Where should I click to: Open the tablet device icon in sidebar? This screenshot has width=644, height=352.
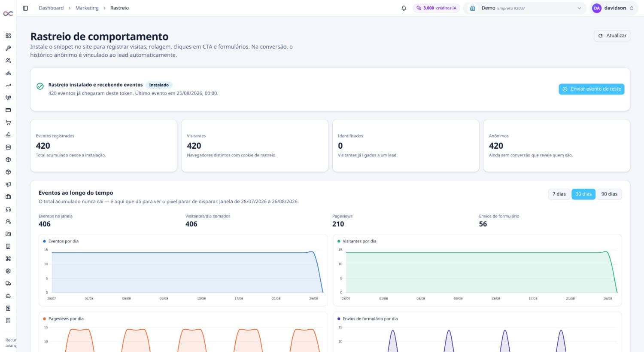(x=8, y=246)
